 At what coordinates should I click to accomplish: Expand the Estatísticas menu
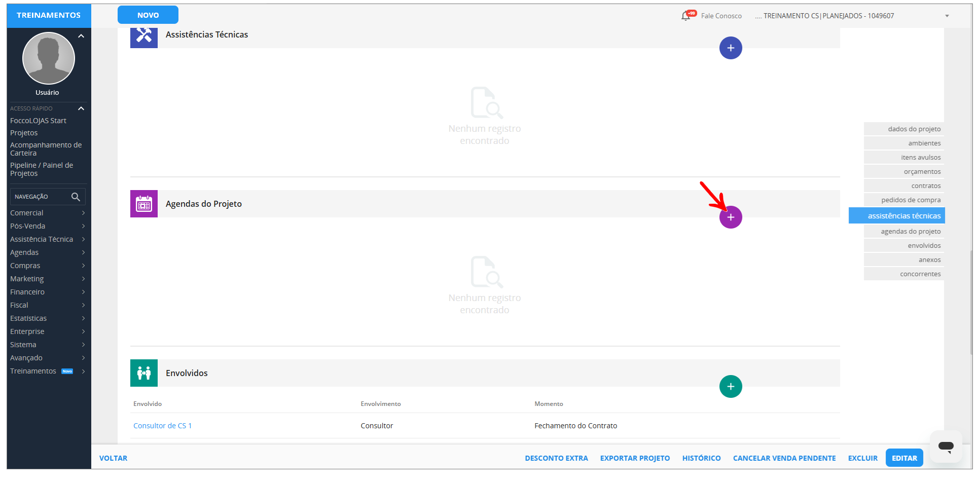click(x=48, y=318)
